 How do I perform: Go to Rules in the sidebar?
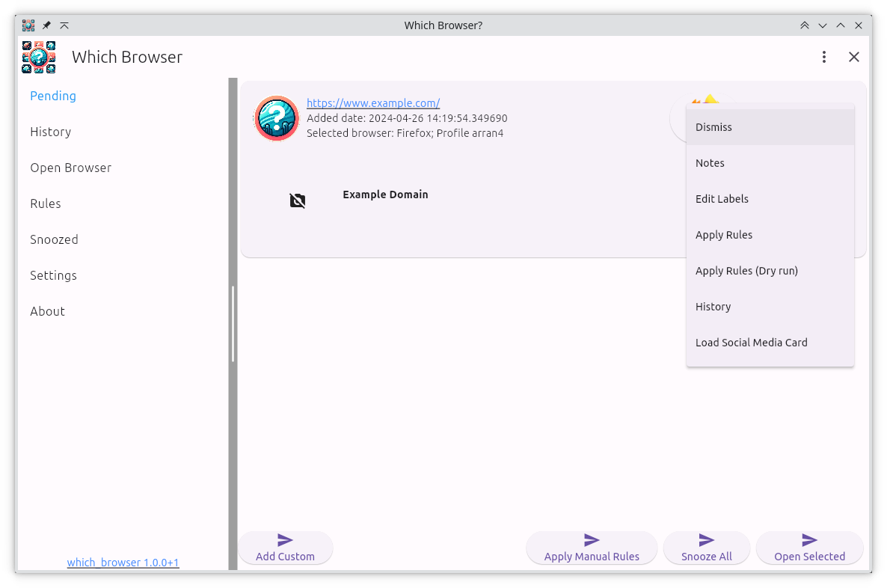46,203
